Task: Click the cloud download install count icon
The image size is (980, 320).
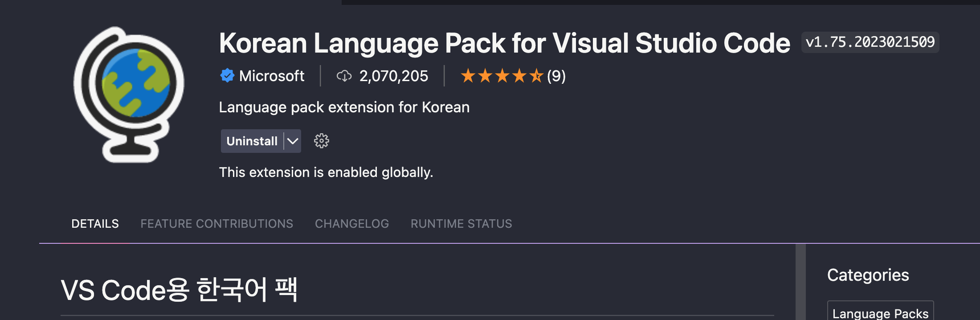Action: pyautogui.click(x=344, y=76)
